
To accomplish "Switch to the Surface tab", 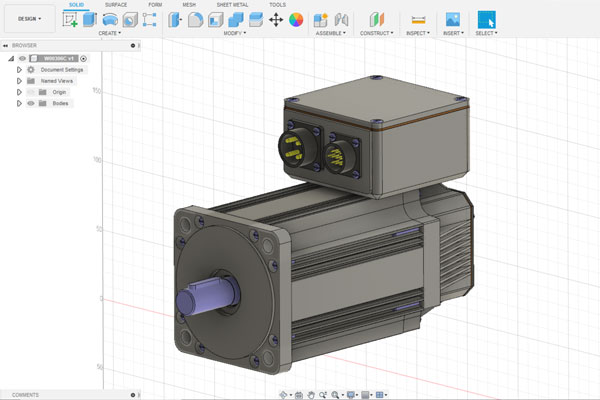I will [116, 5].
